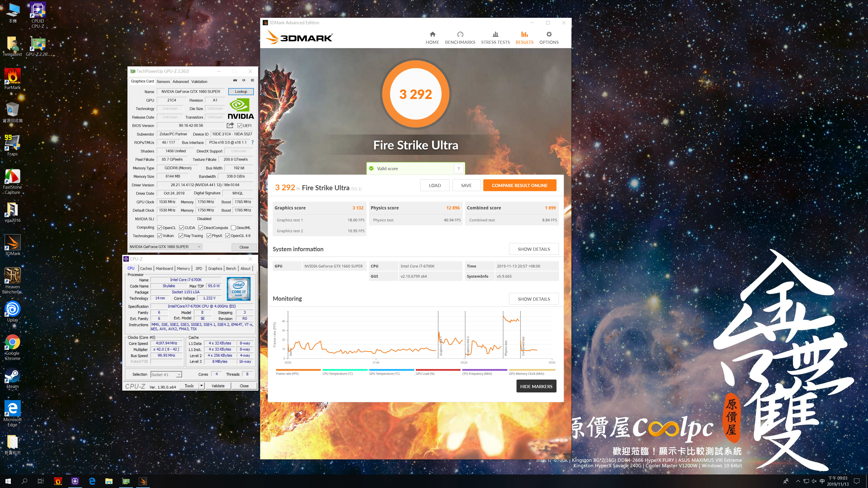Click the Frame rate (FPS) legend swatch
Image resolution: width=868 pixels, height=488 pixels.
pos(298,370)
